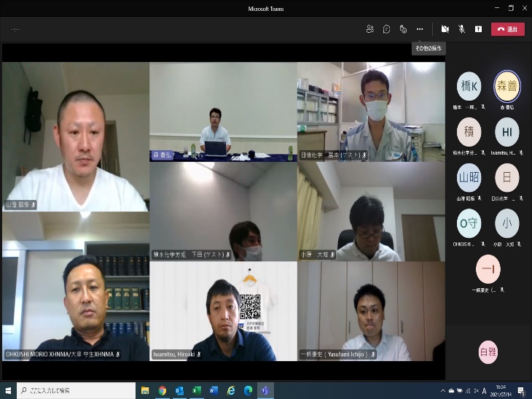Share content with the meeting

coord(478,29)
